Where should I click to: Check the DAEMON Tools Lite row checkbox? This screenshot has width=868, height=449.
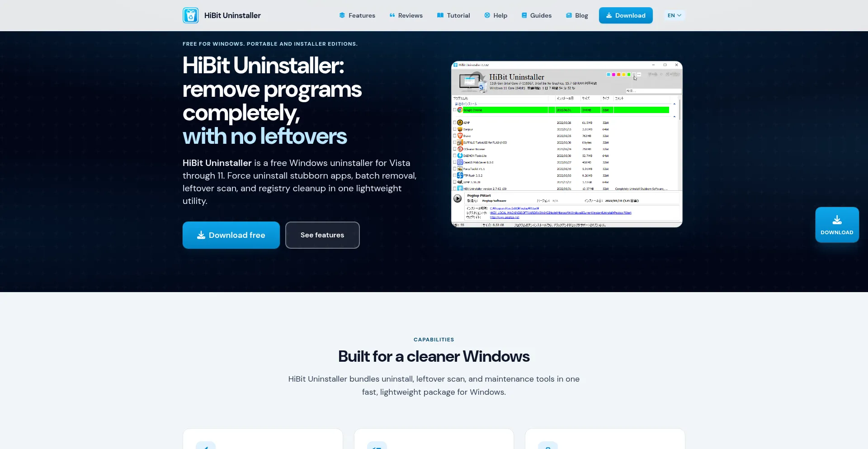click(454, 156)
